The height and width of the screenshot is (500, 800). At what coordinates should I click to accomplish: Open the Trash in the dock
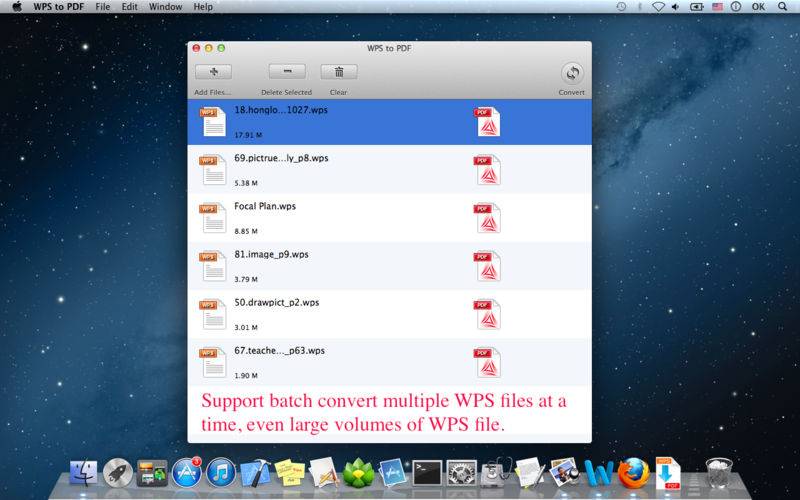[x=719, y=473]
